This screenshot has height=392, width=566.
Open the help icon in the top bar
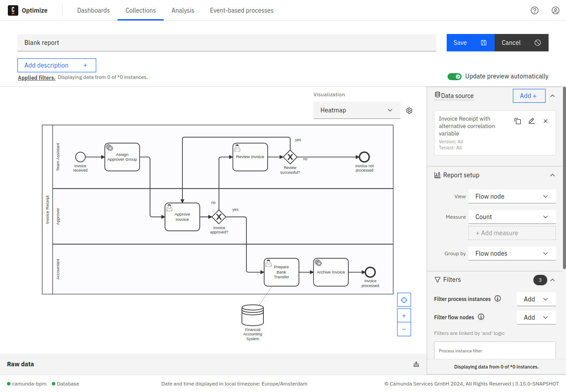pyautogui.click(x=535, y=10)
